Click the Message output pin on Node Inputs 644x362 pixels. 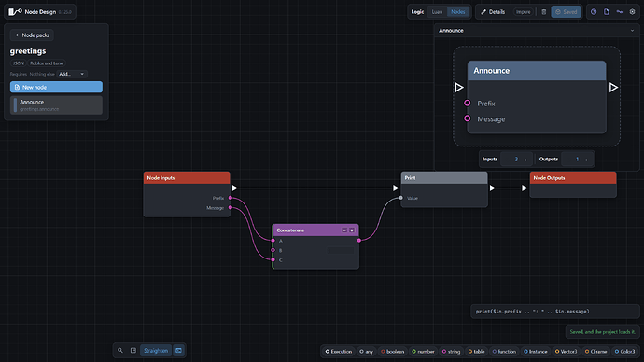231,208
